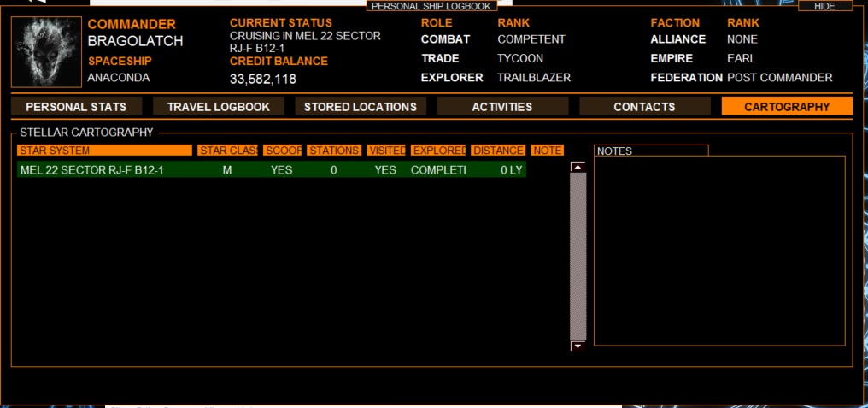868x408 pixels.
Task: Click the Notes panel label
Action: (614, 151)
